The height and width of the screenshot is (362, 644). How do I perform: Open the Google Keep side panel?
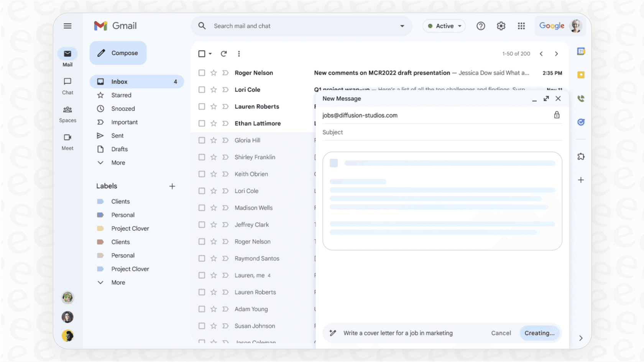coord(581,75)
